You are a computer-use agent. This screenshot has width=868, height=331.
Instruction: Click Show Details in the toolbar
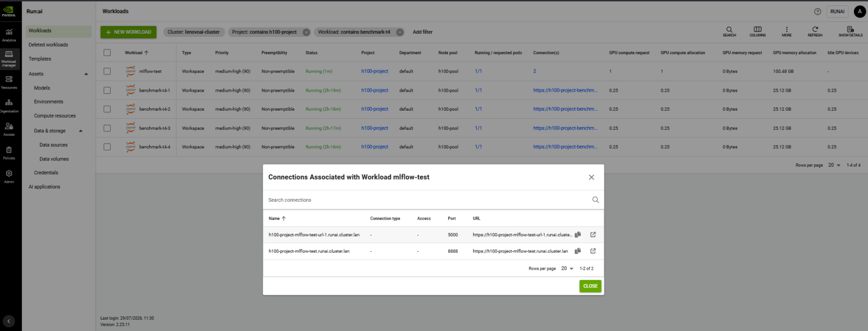pyautogui.click(x=850, y=31)
